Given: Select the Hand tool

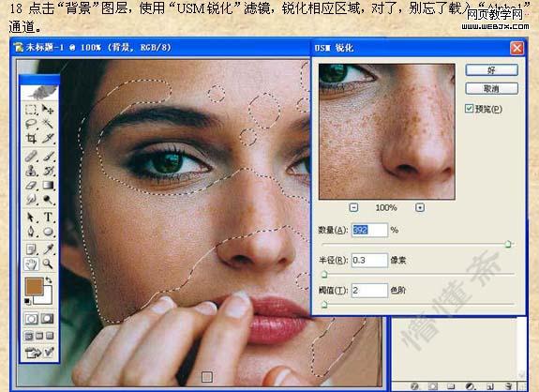Looking at the screenshot, I should pyautogui.click(x=31, y=264).
